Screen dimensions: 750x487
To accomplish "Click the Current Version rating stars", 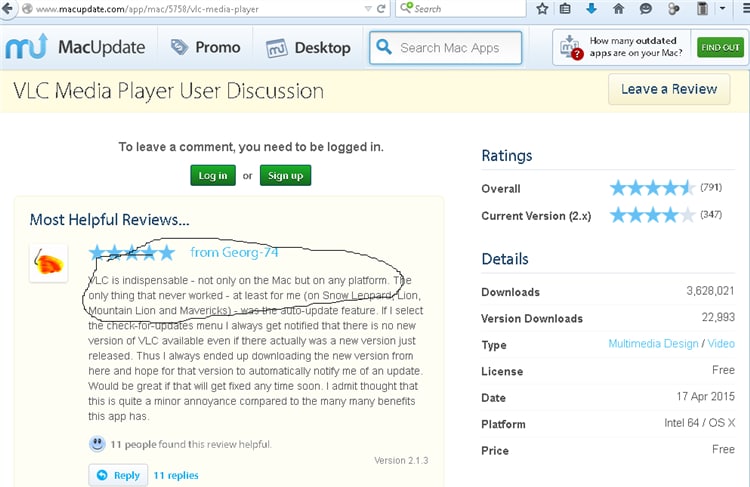I will [652, 215].
